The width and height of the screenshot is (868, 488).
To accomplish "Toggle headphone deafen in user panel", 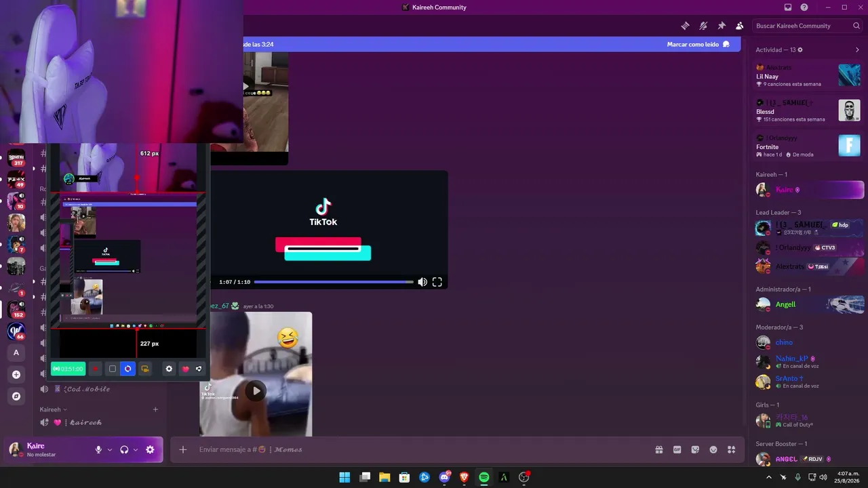I will coord(124,449).
